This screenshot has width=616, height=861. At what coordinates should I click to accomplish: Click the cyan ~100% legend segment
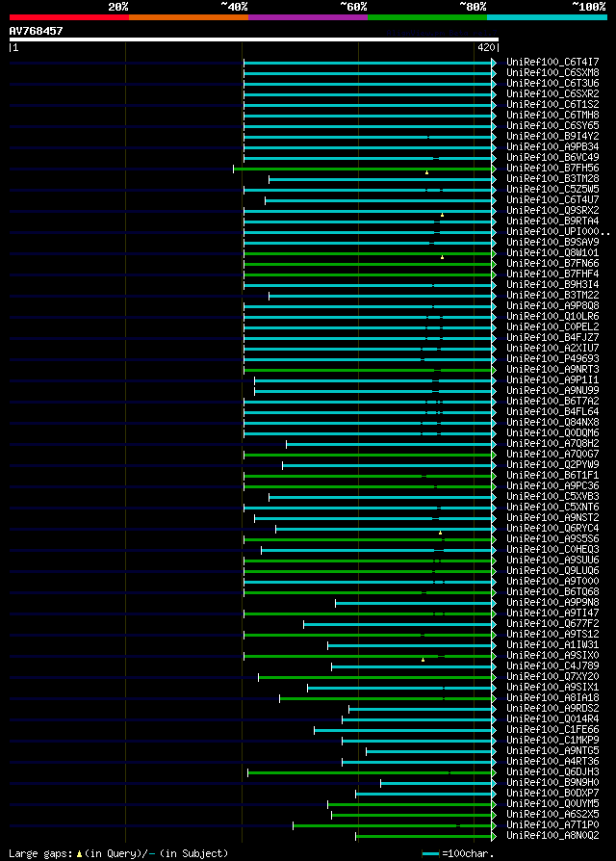pyautogui.click(x=547, y=17)
